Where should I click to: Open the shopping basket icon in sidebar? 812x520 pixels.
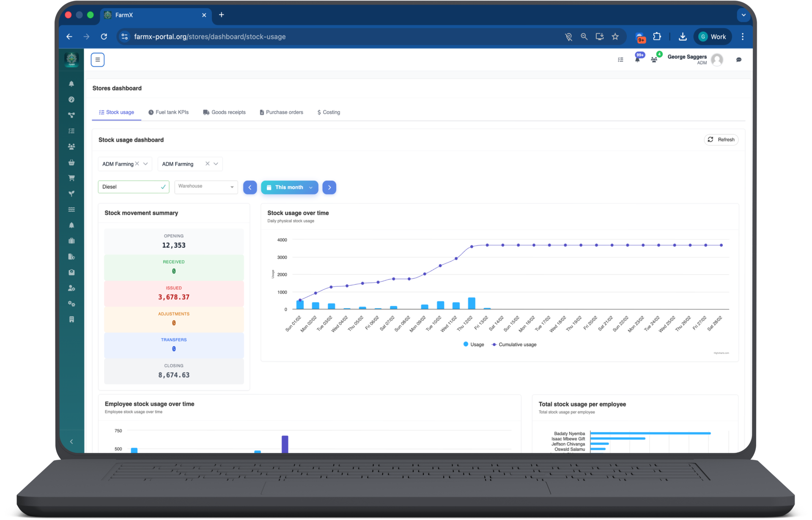[x=71, y=162]
